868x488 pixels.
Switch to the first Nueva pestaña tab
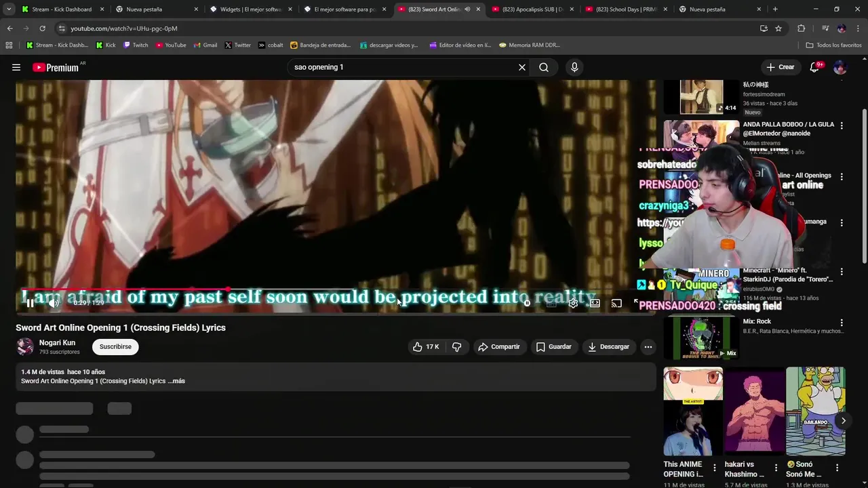(x=157, y=9)
